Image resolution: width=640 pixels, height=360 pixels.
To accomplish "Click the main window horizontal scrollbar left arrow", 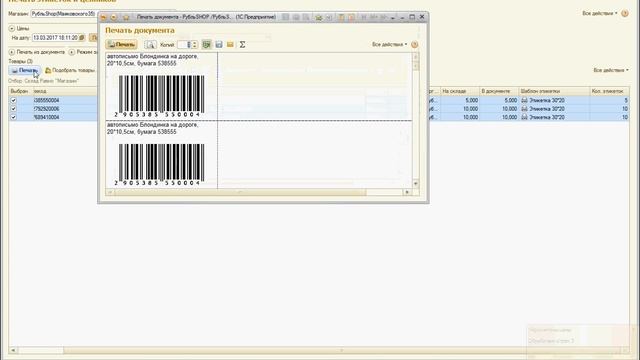I will [x=13, y=350].
